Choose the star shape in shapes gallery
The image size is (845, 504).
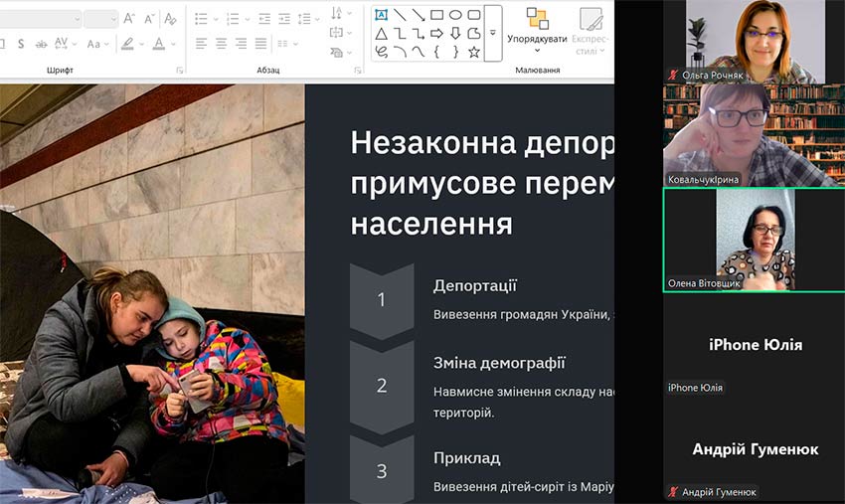[x=474, y=52]
